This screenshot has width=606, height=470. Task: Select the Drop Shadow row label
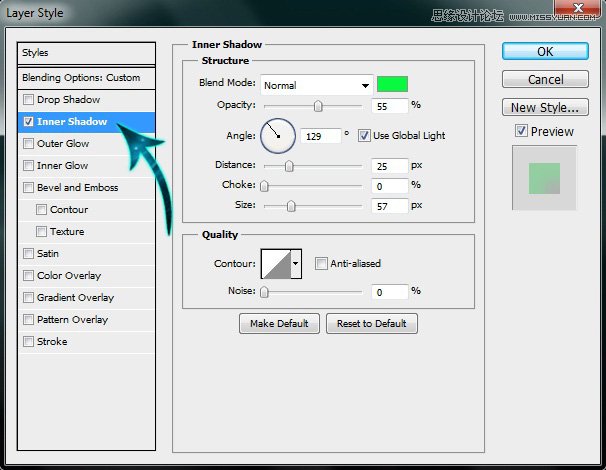coord(68,99)
